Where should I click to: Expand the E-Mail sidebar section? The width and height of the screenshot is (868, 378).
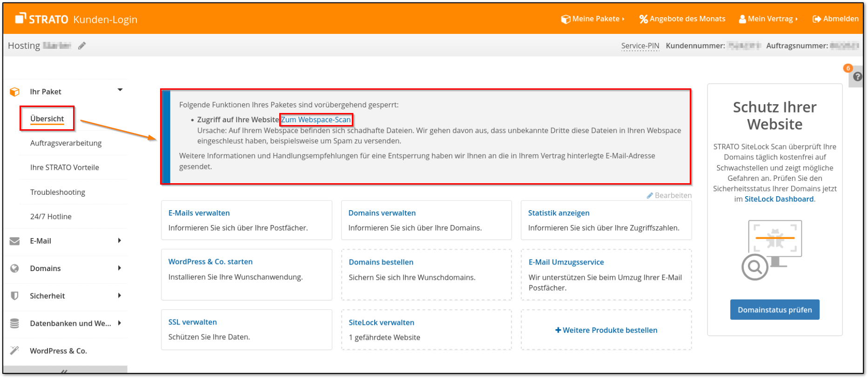(x=120, y=240)
